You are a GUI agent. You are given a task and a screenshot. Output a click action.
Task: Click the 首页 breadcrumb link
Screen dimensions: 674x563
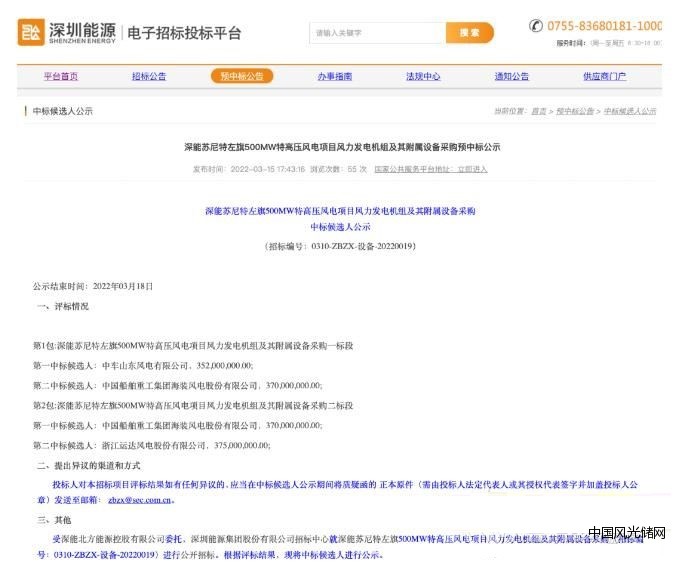pos(539,111)
